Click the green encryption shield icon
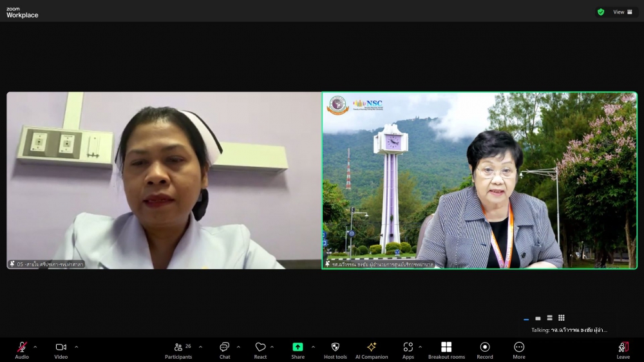The width and height of the screenshot is (644, 362). coord(601,12)
